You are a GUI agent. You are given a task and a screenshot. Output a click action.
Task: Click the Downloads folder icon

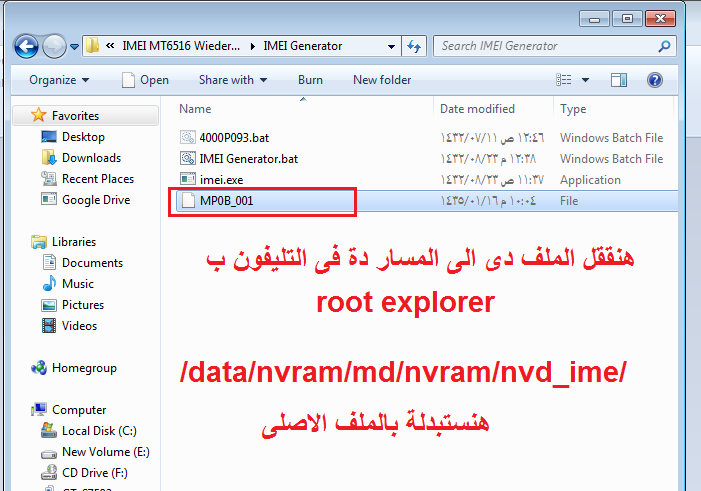click(x=49, y=157)
